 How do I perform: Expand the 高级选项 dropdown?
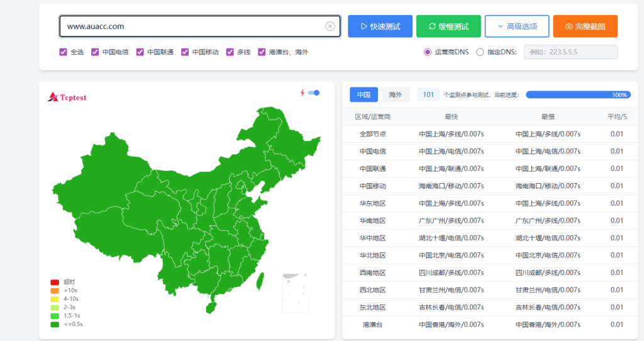pyautogui.click(x=517, y=26)
